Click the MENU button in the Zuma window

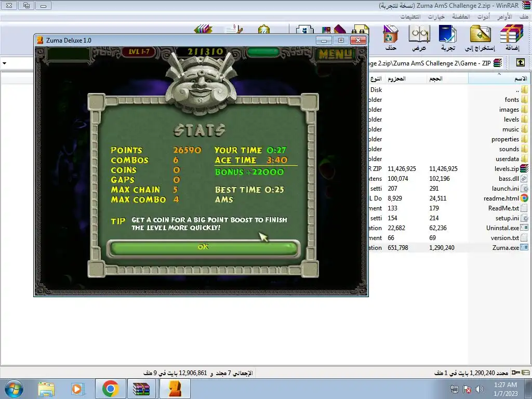335,54
